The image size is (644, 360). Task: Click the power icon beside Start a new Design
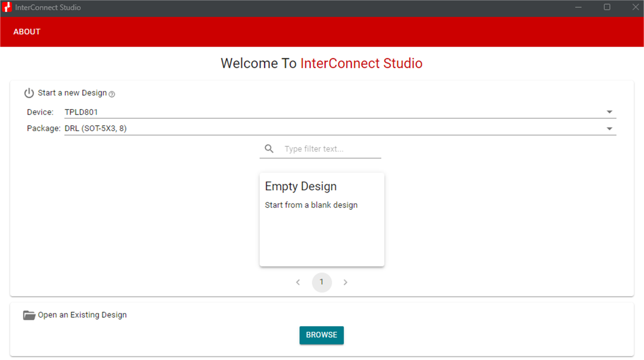pyautogui.click(x=29, y=93)
